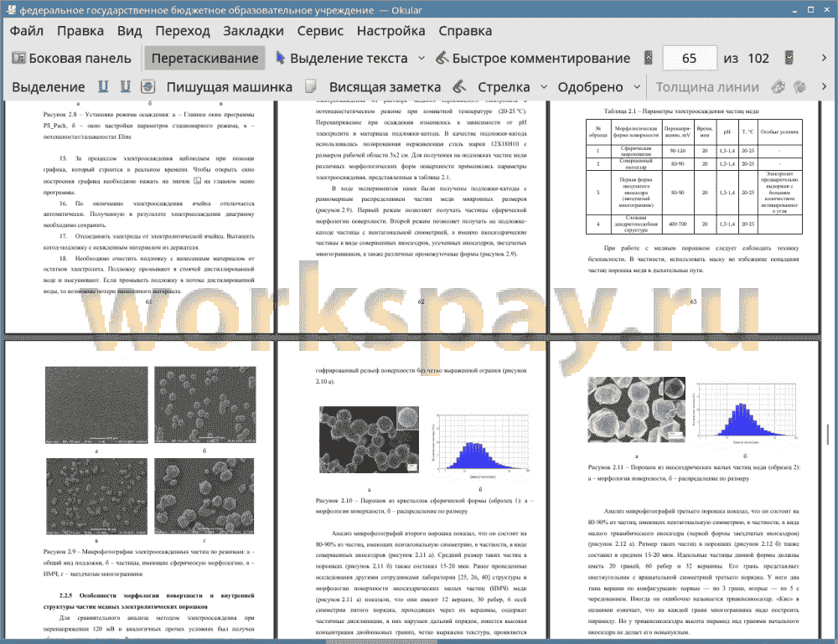Screen dimensions: 838x644
Task: Open the Сервис menu
Action: (x=320, y=31)
